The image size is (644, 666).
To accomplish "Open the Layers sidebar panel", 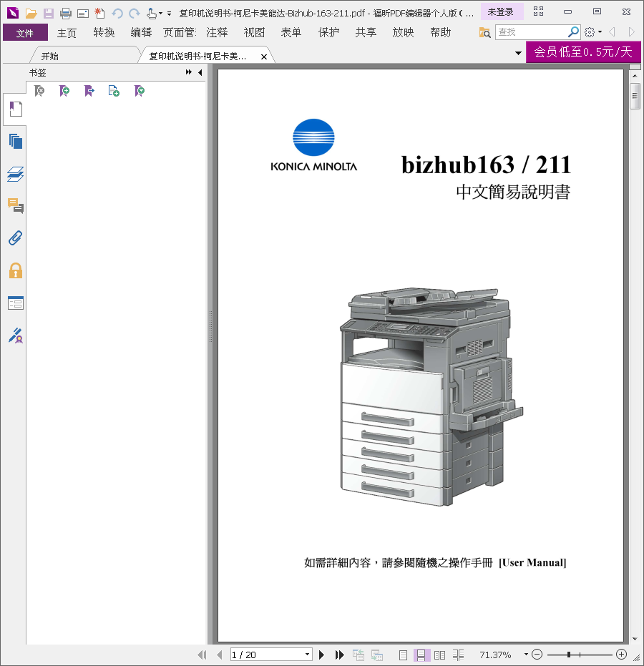I will (15, 174).
